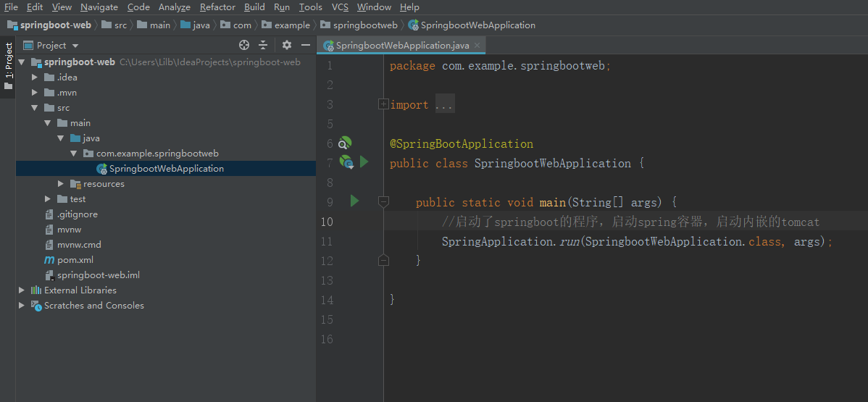The height and width of the screenshot is (402, 868).
Task: Run main method via green arrow line 9
Action: (354, 201)
